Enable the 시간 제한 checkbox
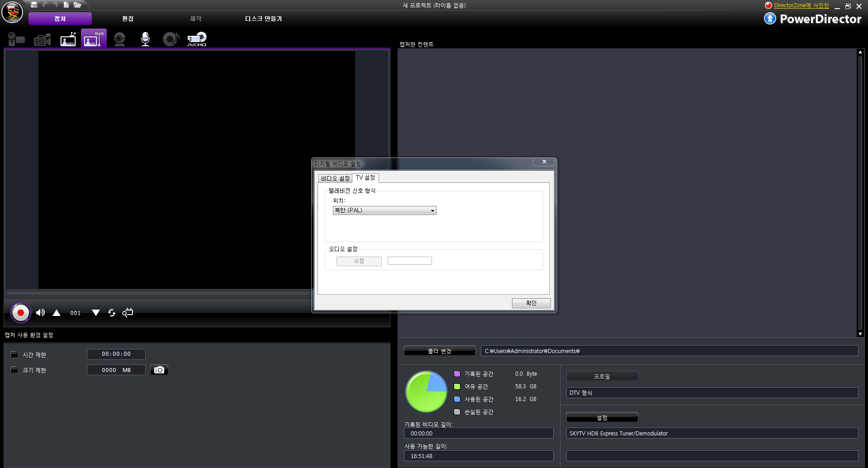This screenshot has height=468, width=868. (x=14, y=354)
